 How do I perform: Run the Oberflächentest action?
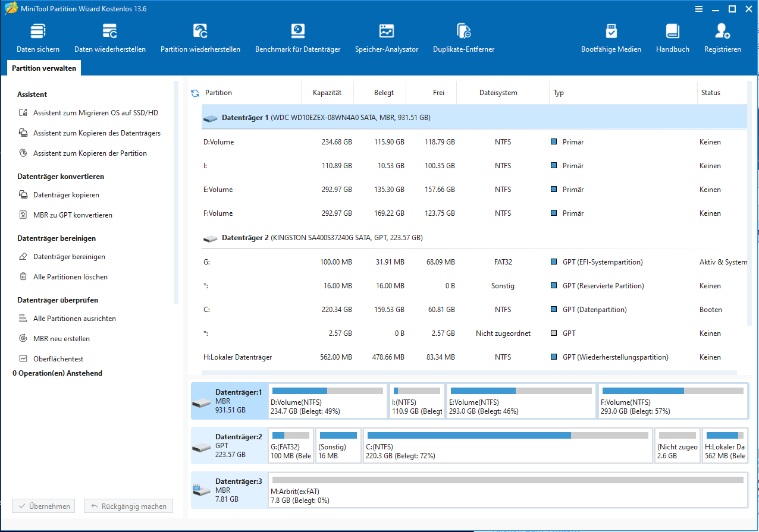coord(51,359)
